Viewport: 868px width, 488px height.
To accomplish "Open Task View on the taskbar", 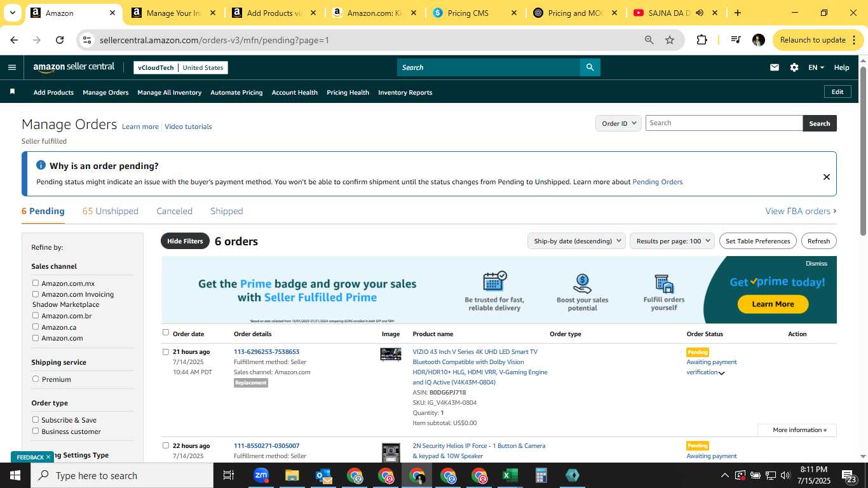I will pos(229,475).
